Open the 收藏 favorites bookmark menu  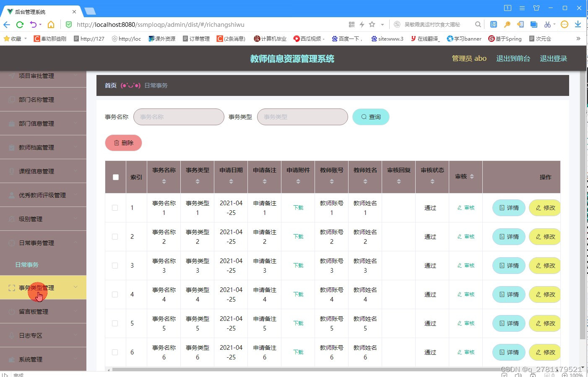(15, 39)
